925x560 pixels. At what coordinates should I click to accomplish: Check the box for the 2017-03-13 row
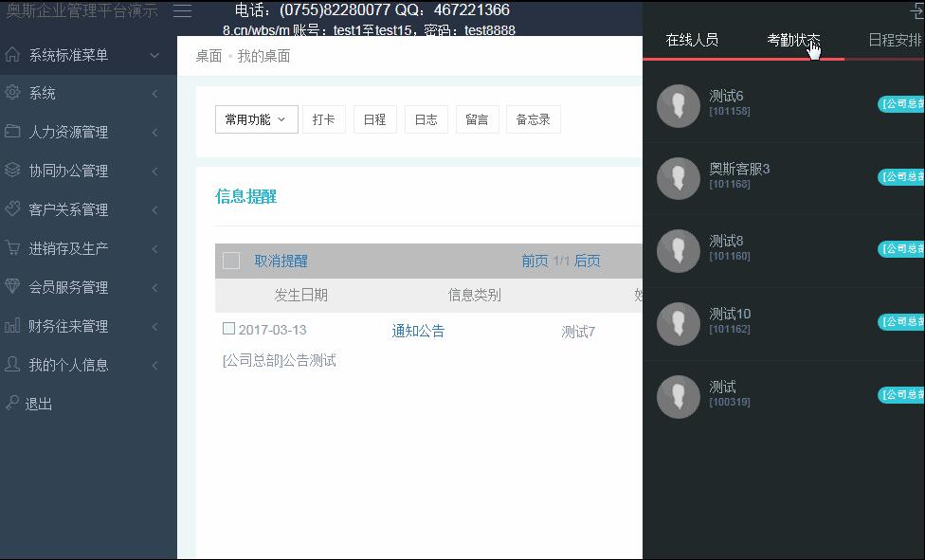click(x=229, y=328)
